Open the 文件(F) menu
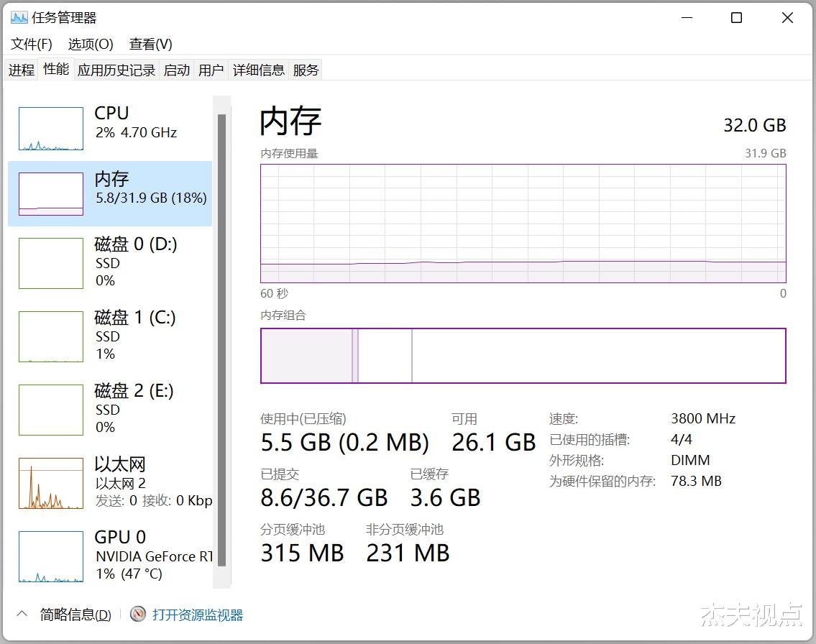Viewport: 816px width, 644px height. pyautogui.click(x=30, y=44)
